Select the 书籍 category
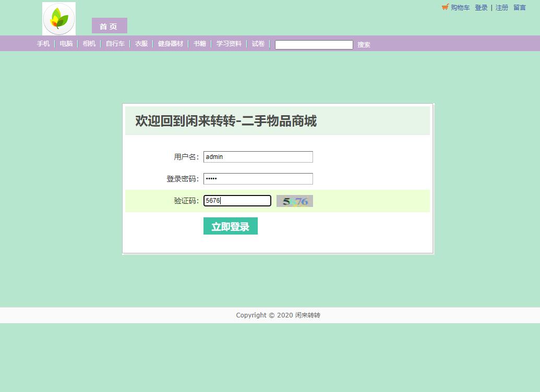 coord(199,44)
